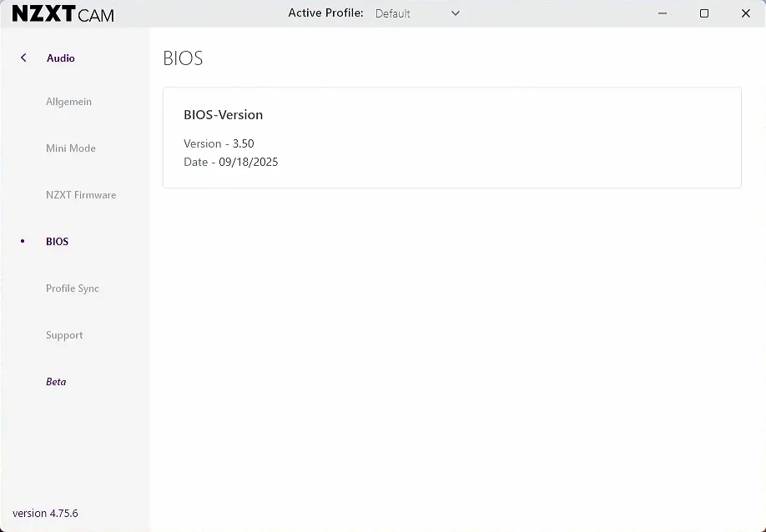Open the NZXT Firmware section
The width and height of the screenshot is (766, 532).
click(81, 195)
